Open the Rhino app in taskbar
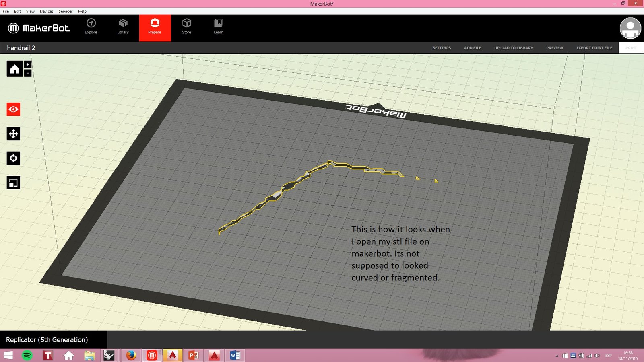The height and width of the screenshot is (362, 644). (109, 356)
